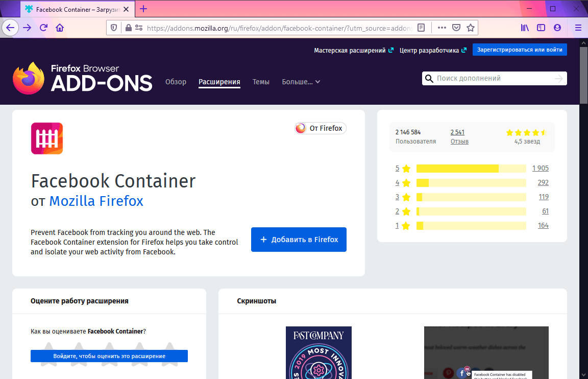Viewport: 588px width, 379px height.
Task: Open a new tab with plus button
Action: pyautogui.click(x=143, y=9)
